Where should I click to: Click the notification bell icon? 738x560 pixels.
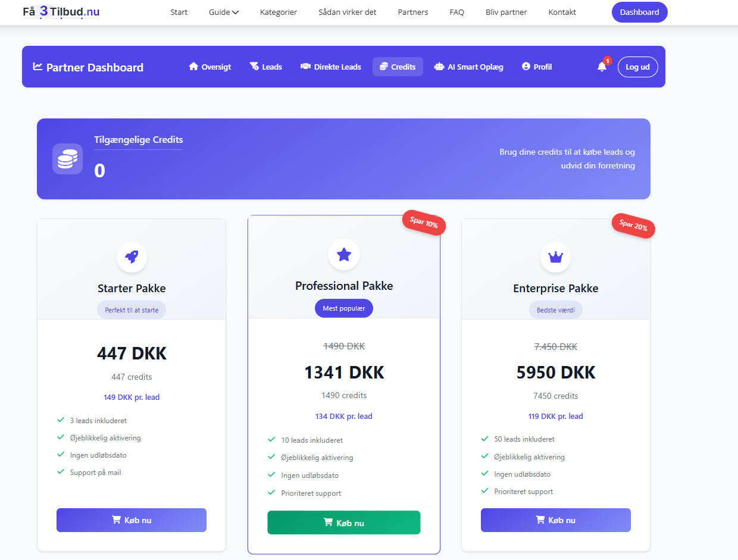click(x=602, y=67)
